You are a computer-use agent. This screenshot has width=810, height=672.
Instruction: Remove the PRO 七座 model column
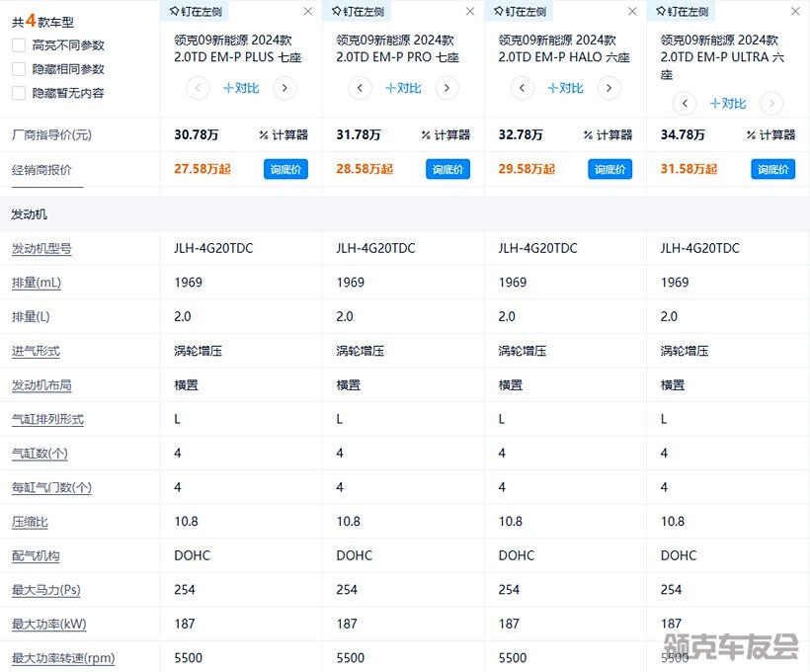pyautogui.click(x=470, y=12)
